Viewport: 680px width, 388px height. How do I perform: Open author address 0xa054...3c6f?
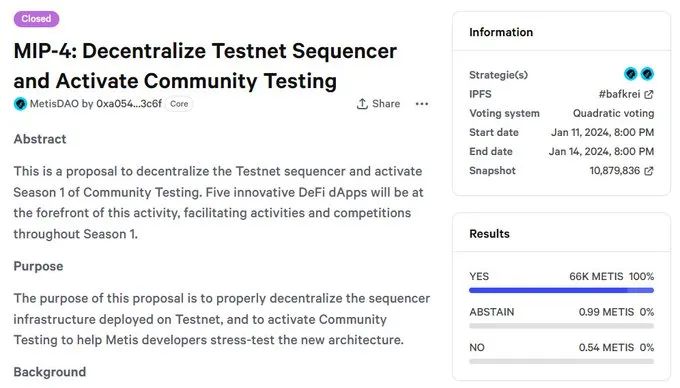pyautogui.click(x=129, y=104)
